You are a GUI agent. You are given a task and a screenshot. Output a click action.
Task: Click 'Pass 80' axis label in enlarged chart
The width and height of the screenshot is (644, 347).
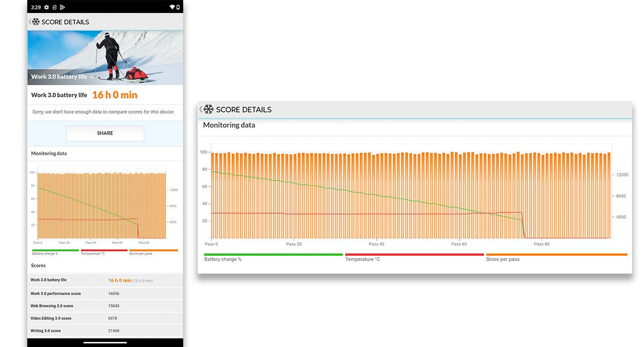point(541,244)
